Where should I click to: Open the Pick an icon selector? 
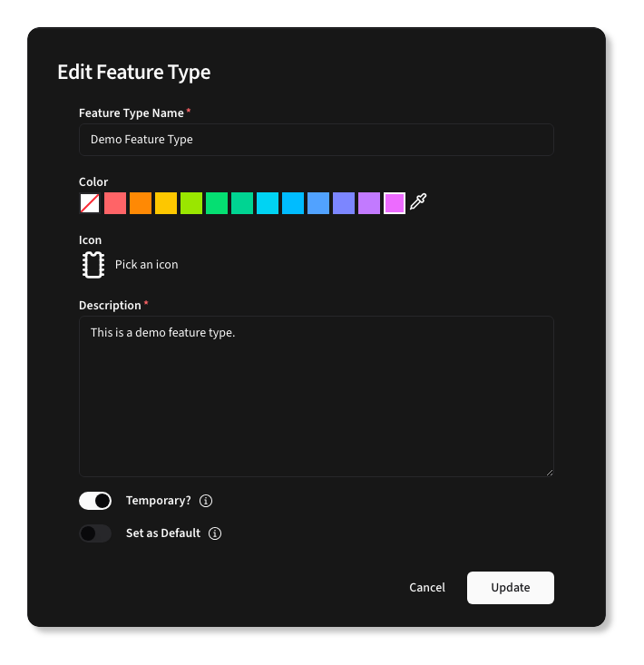[146, 265]
